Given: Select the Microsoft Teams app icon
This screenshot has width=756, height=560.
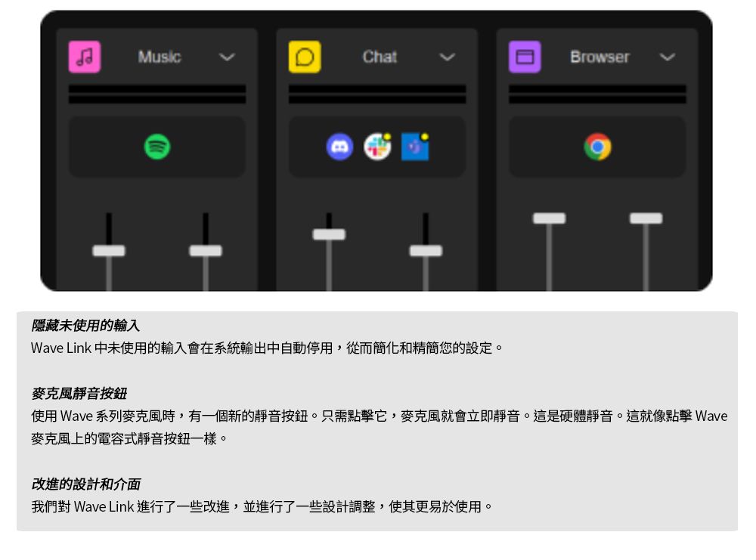Looking at the screenshot, I should 415,147.
